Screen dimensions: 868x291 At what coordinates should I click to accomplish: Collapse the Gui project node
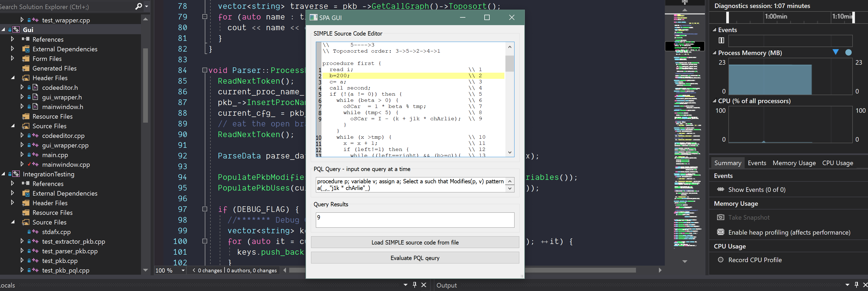3,30
